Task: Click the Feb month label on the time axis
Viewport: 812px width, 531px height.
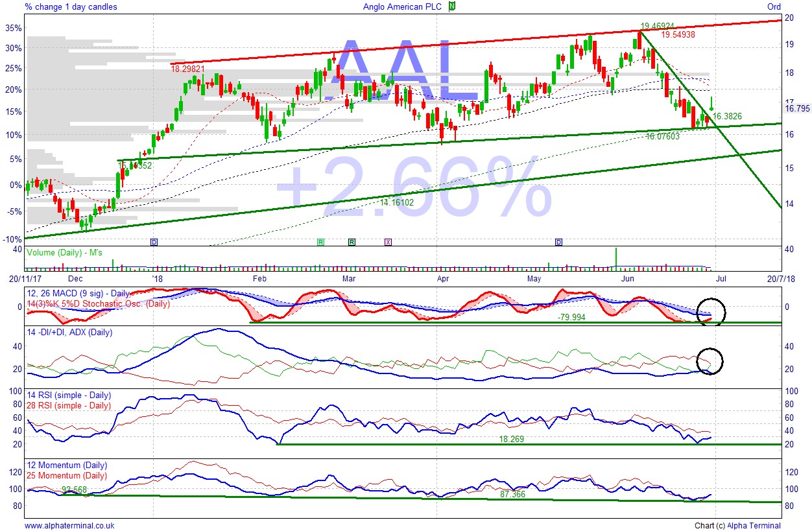Action: [259, 279]
